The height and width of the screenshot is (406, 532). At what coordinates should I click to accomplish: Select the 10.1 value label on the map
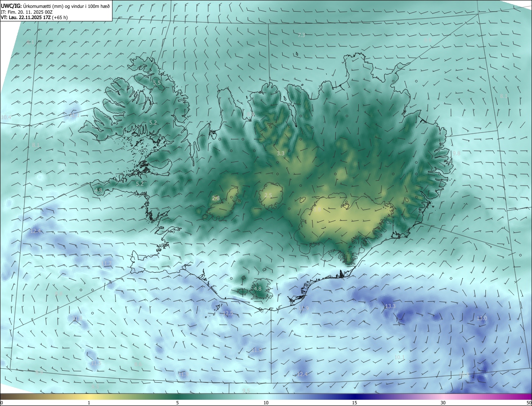[399, 357]
